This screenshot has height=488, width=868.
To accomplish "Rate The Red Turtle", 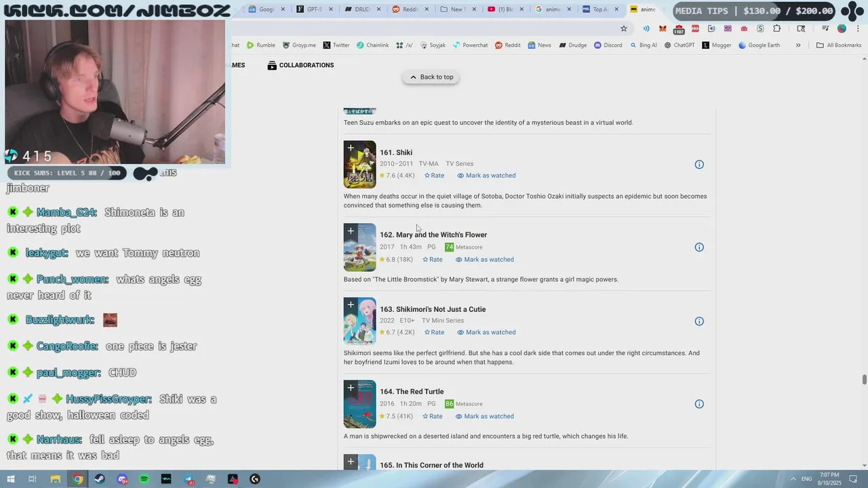I will tap(433, 416).
